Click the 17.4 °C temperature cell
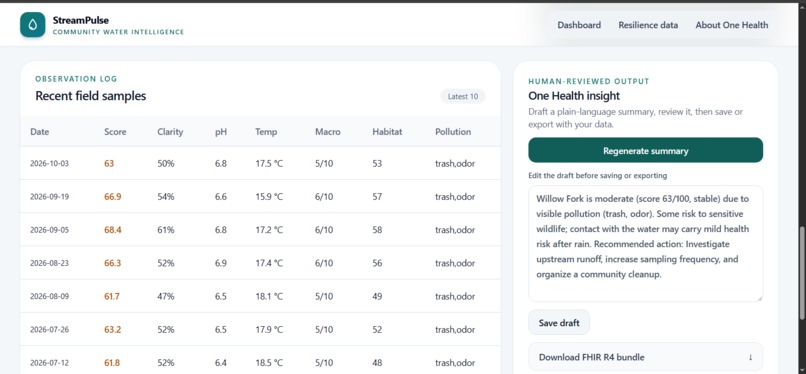Viewport: 806px width, 374px height. click(269, 263)
